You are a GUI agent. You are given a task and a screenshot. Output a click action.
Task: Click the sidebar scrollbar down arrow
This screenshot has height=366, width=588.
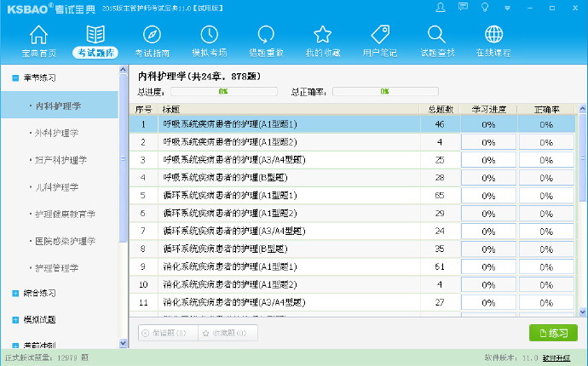click(123, 343)
